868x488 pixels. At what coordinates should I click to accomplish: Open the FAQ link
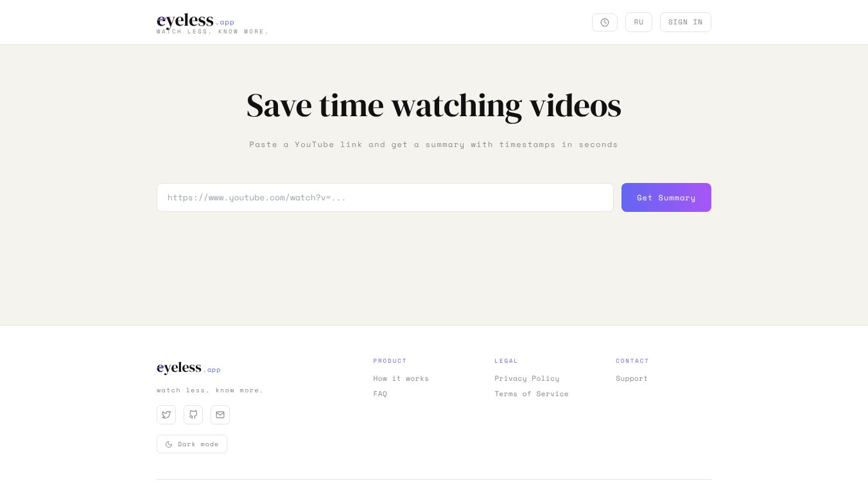(x=380, y=394)
